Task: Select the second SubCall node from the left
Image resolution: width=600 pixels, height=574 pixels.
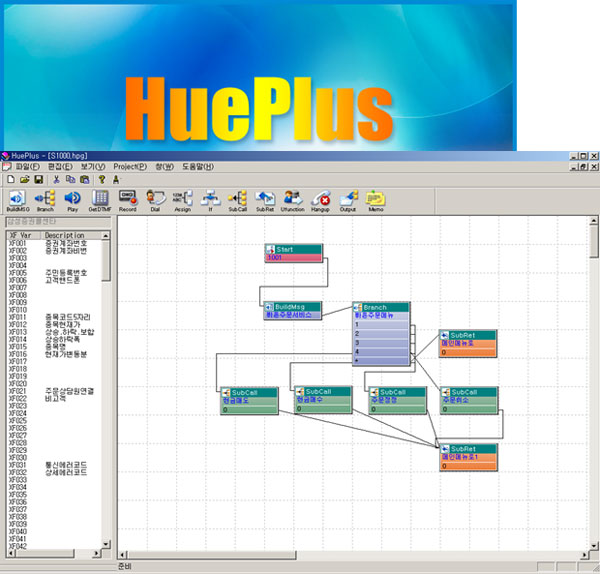Action: pos(323,400)
